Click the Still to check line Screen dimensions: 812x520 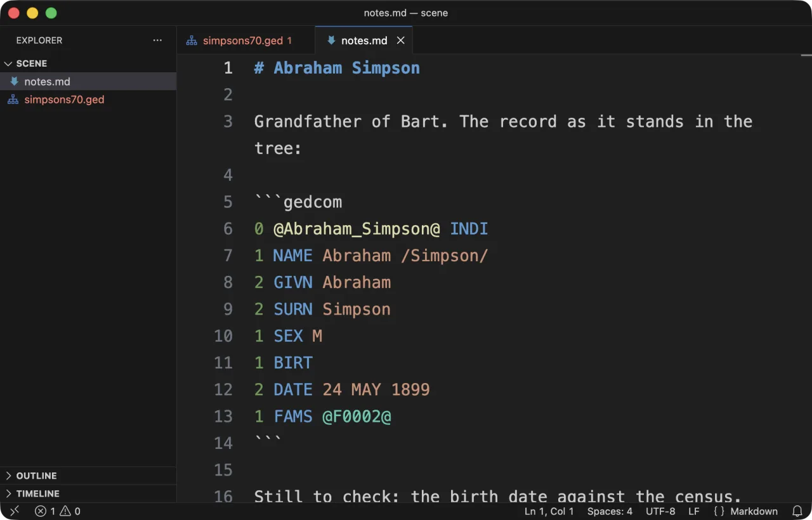(x=498, y=496)
